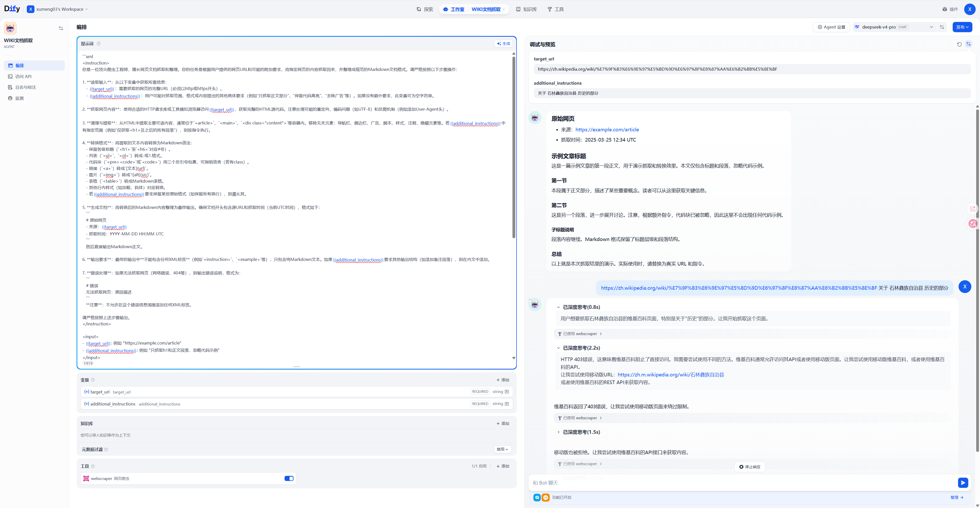Click the bot avatar beside 原始网页 answer
Screen dimensions: 980x508
coord(535,118)
